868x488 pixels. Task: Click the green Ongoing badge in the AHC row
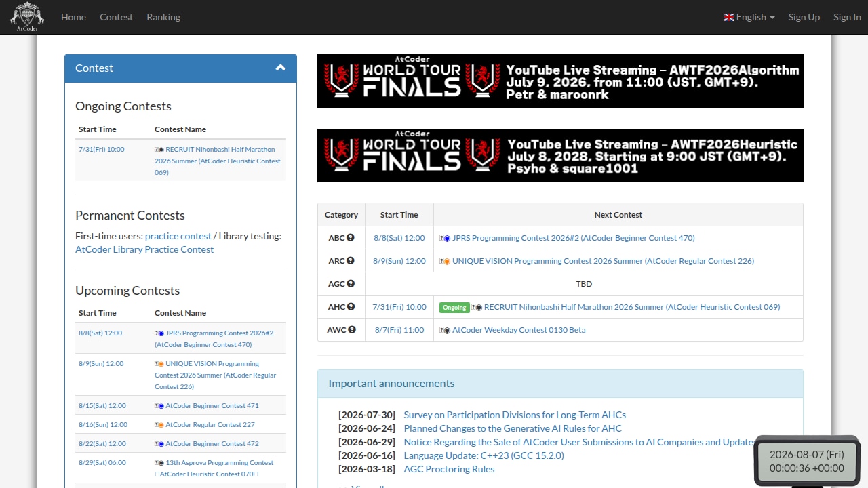point(454,307)
